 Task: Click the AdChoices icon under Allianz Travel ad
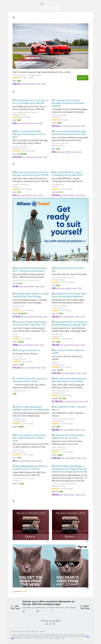click(87, 262)
